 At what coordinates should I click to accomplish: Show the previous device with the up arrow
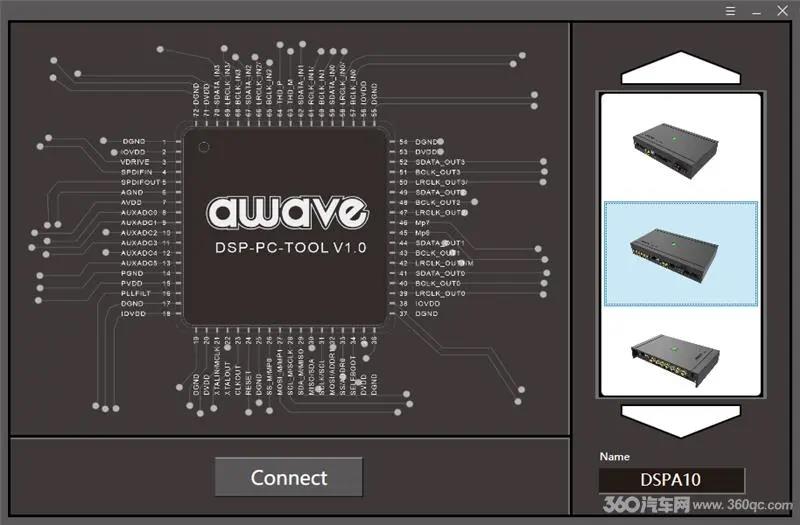click(681, 67)
